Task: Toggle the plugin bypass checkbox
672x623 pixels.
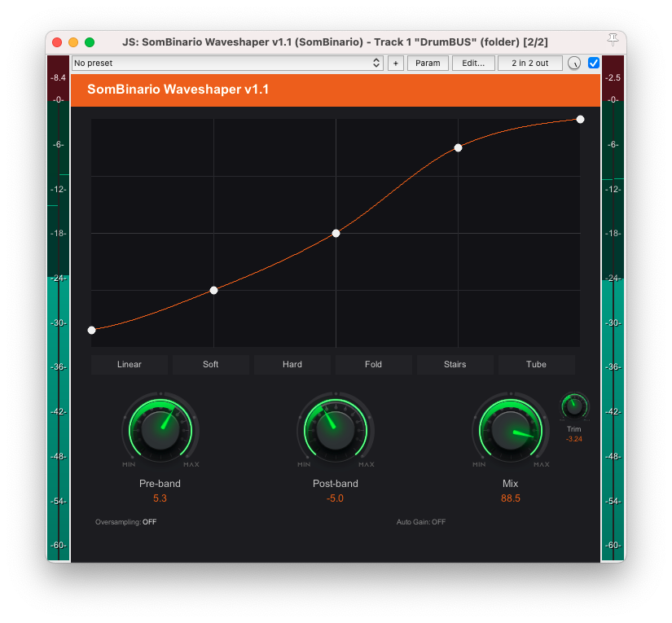Action: coord(594,63)
